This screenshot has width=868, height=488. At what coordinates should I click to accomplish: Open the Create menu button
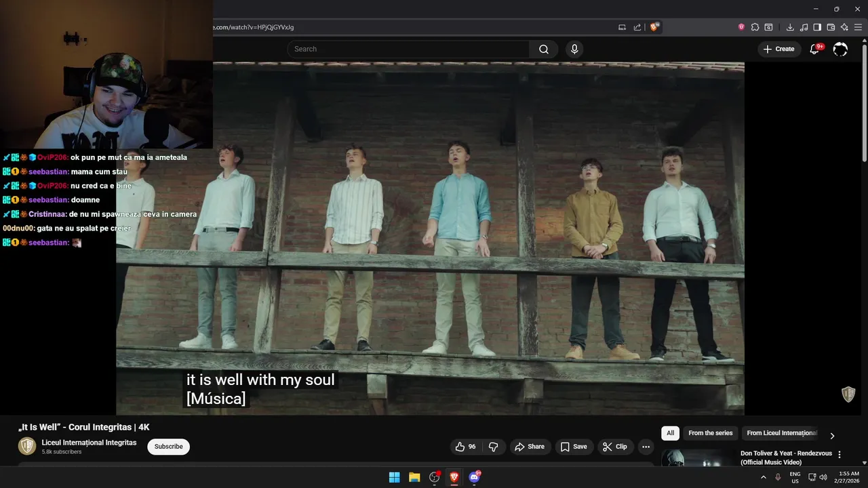coord(779,49)
